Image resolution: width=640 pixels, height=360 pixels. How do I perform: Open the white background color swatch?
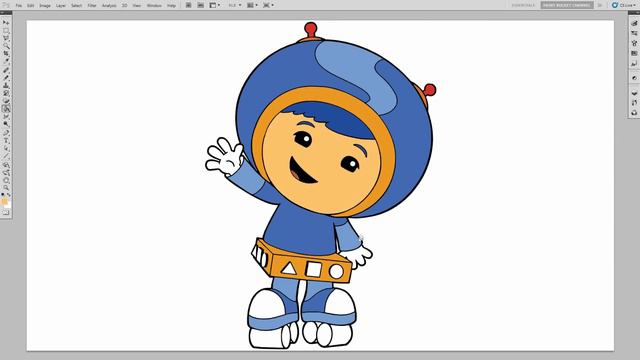pyautogui.click(x=8, y=205)
